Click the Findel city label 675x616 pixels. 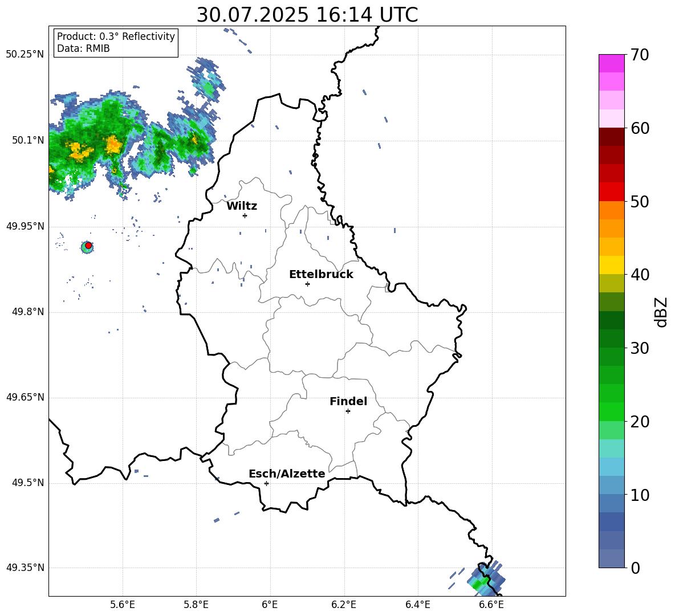coord(348,401)
